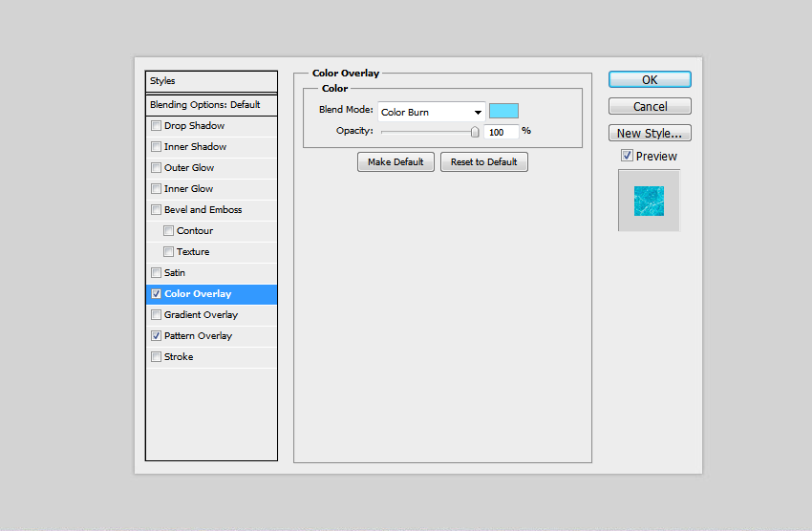Click the Blend Mode dropdown arrow
The height and width of the screenshot is (531, 812).
(x=478, y=113)
